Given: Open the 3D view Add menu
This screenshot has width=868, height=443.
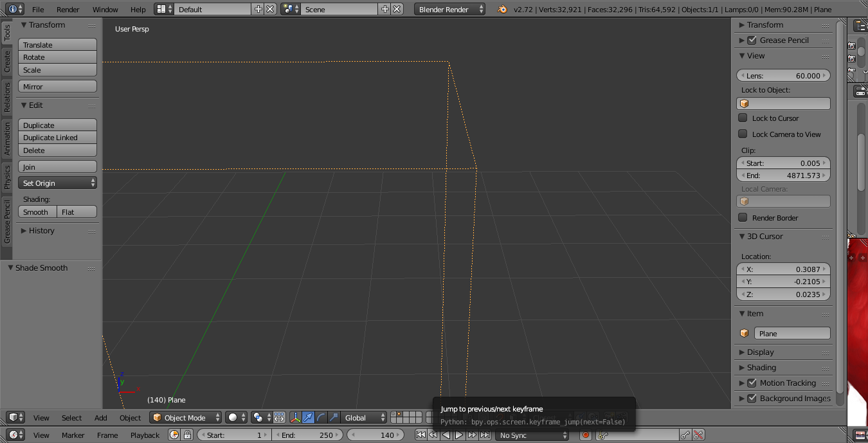Looking at the screenshot, I should (x=101, y=417).
